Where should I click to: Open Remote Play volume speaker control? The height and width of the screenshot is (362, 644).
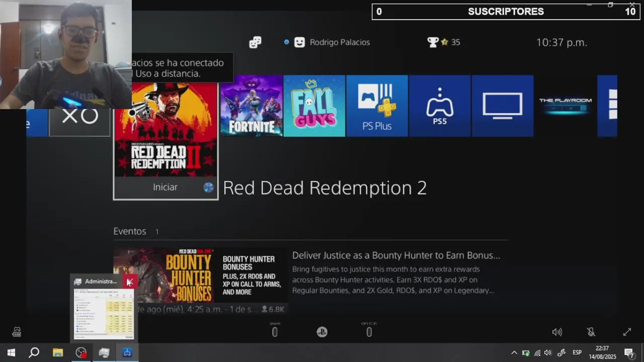pos(557,332)
